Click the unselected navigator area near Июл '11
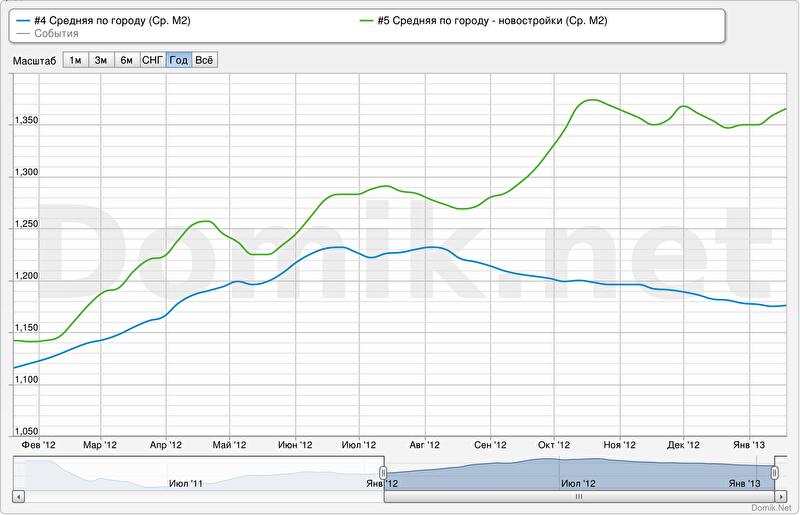Viewport: 800px width, 515px height. click(186, 472)
